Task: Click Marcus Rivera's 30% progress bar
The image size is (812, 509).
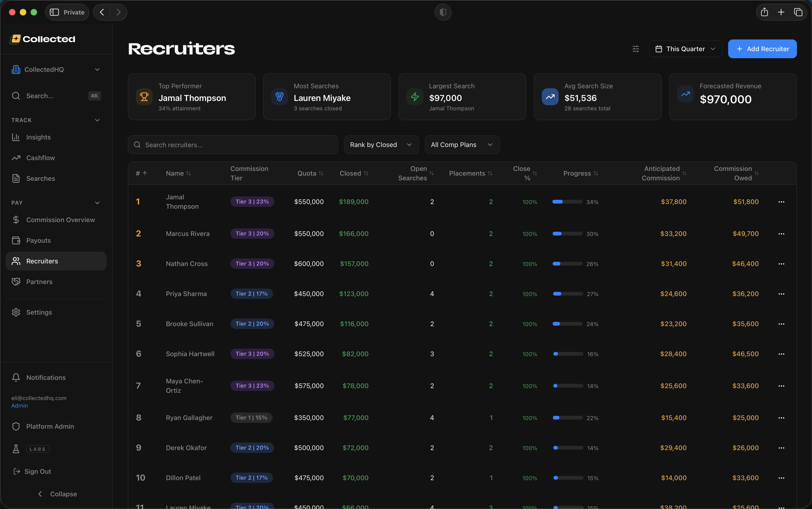Action: (567, 234)
